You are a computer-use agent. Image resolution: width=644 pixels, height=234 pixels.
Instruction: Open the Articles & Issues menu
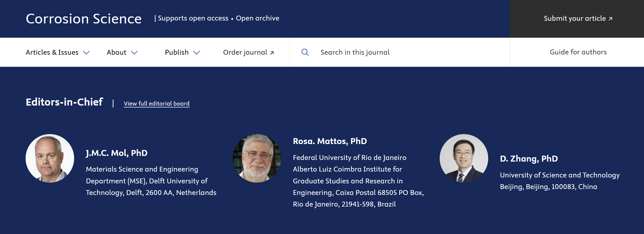pyautogui.click(x=52, y=52)
